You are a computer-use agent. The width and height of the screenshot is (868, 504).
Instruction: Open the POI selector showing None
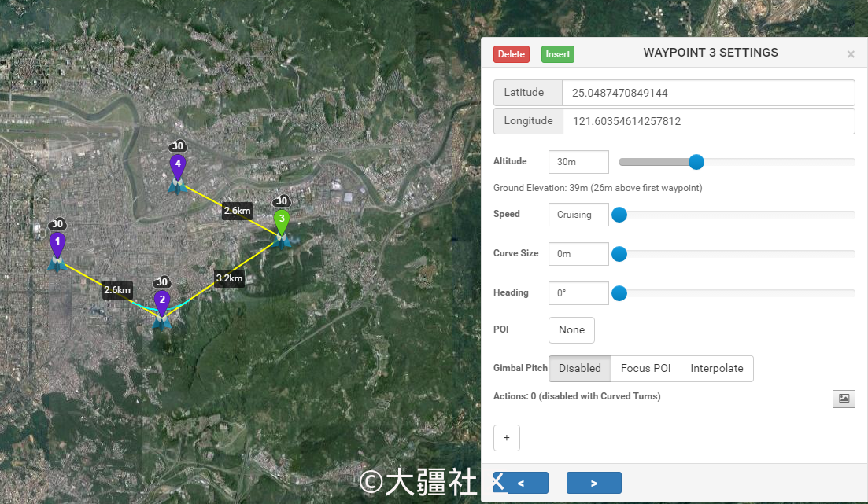[571, 329]
